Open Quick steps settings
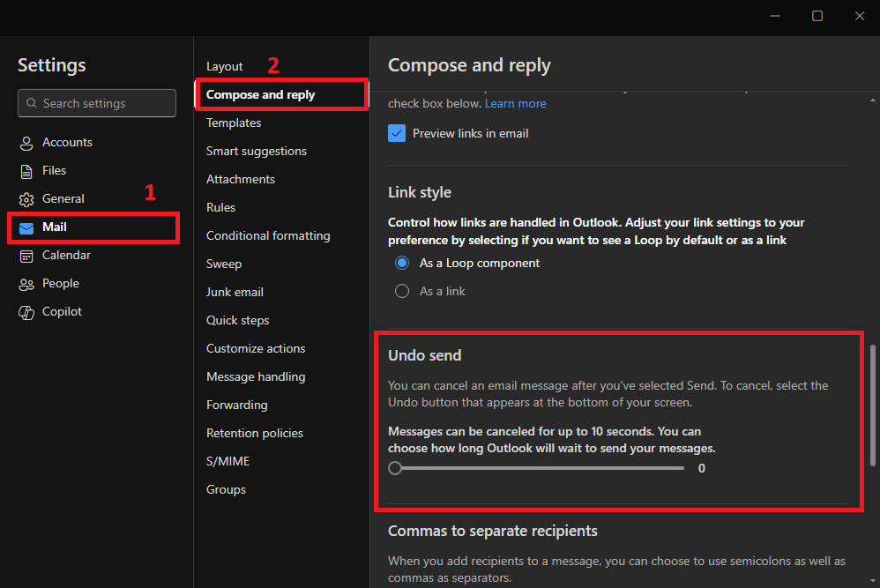Screen dimensions: 880x588 (x=238, y=320)
